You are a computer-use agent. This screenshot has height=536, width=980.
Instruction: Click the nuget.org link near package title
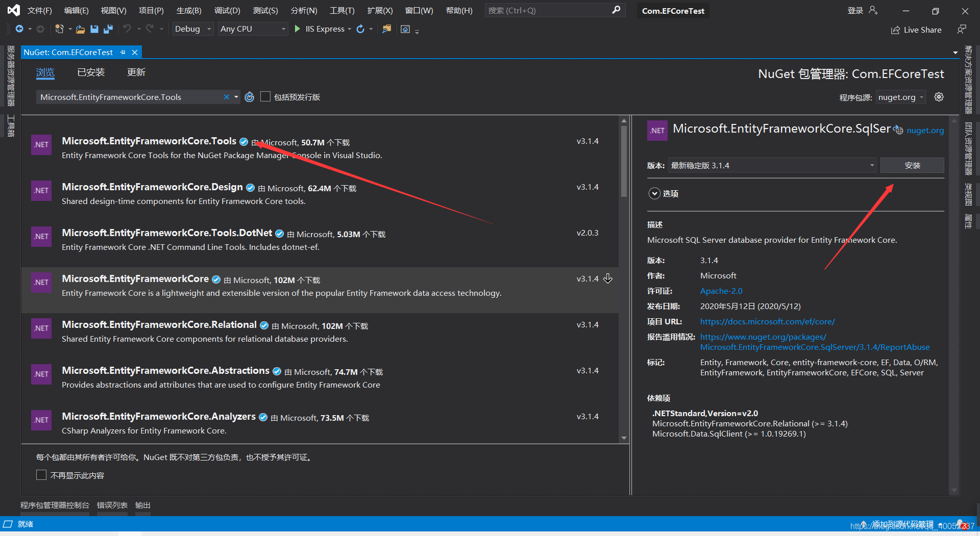pyautogui.click(x=925, y=131)
